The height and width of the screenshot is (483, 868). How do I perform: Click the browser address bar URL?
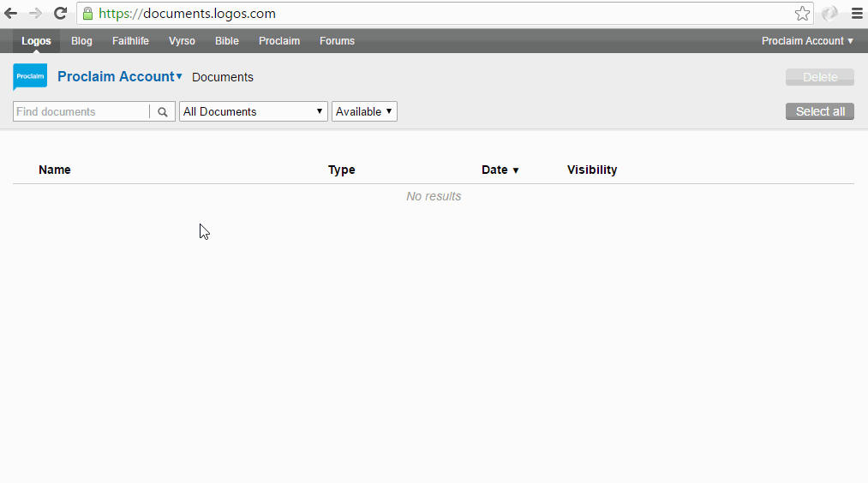[x=187, y=14]
